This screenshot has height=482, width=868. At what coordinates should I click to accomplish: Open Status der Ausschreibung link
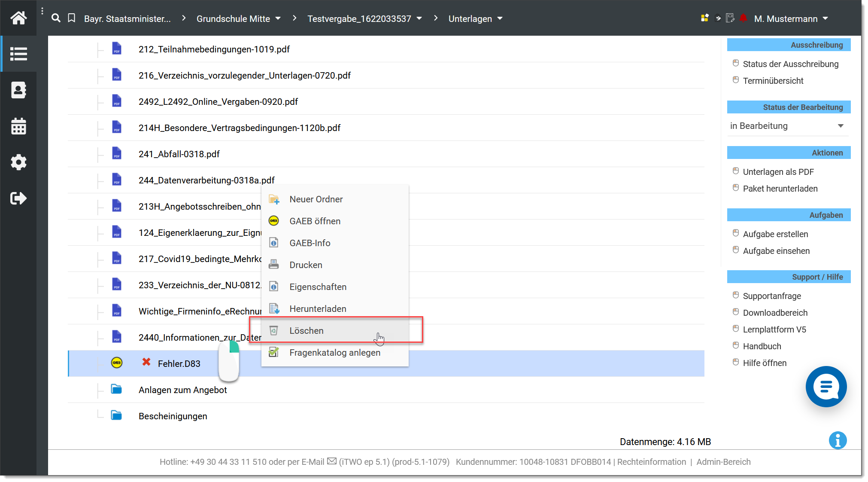pos(790,64)
